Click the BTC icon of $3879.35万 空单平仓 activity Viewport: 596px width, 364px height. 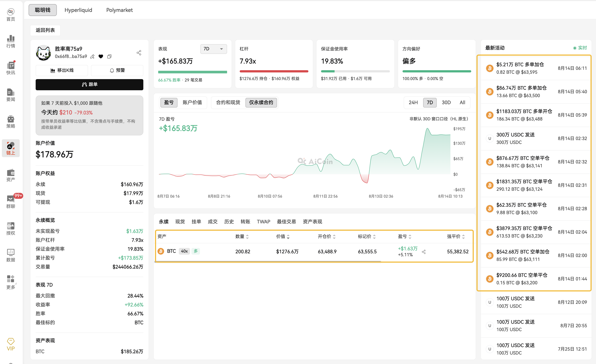coord(490,232)
